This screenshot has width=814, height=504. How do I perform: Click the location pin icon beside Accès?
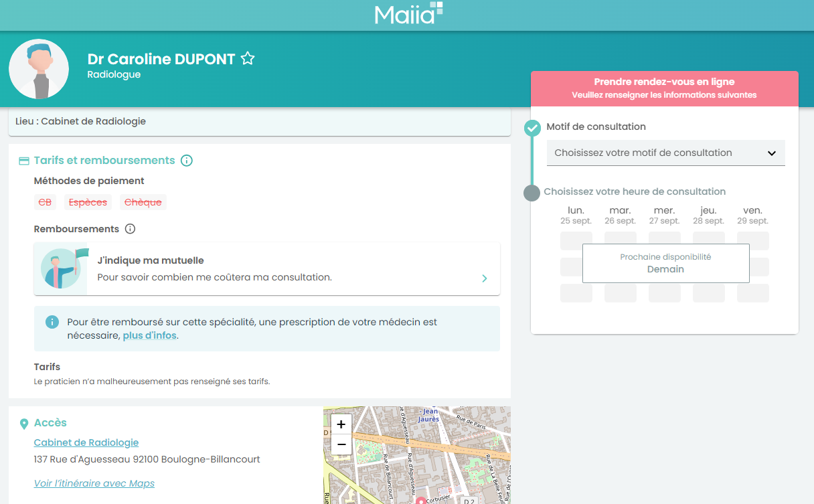click(x=24, y=423)
